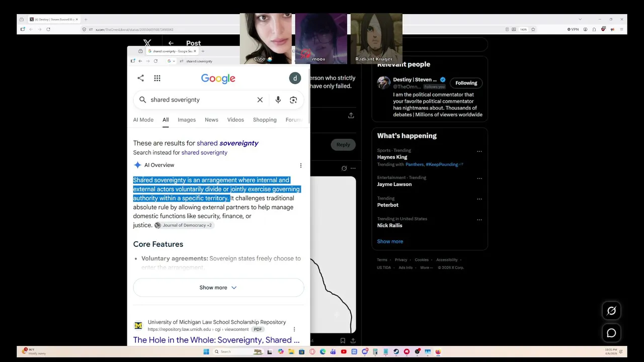Open the X messages chat bubble
The height and width of the screenshot is (362, 644).
point(611,333)
